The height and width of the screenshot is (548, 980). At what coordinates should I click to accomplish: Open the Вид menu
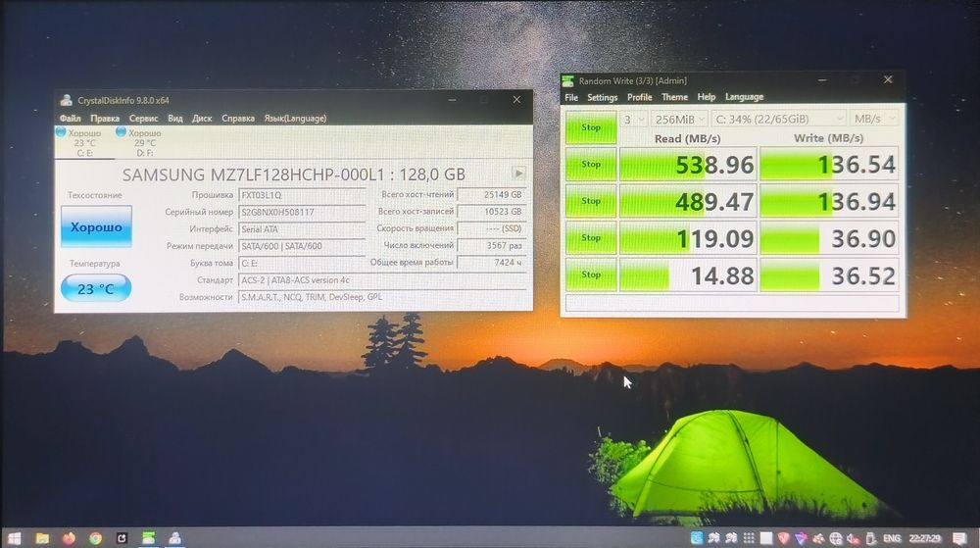[175, 118]
